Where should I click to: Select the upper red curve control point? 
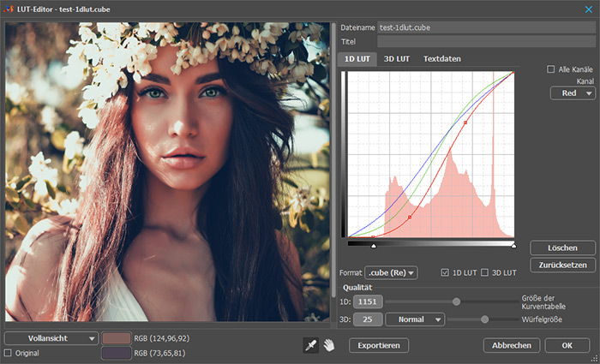pos(465,122)
